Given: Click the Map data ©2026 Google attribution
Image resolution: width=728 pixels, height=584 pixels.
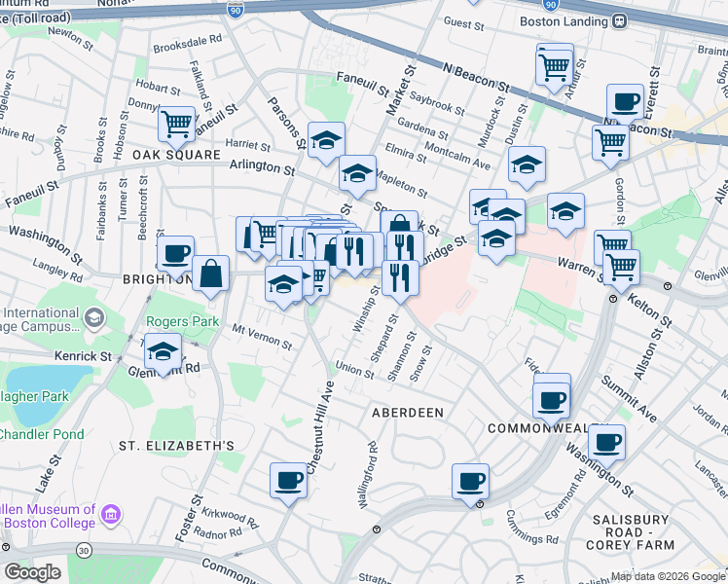Looking at the screenshot, I should [669, 576].
